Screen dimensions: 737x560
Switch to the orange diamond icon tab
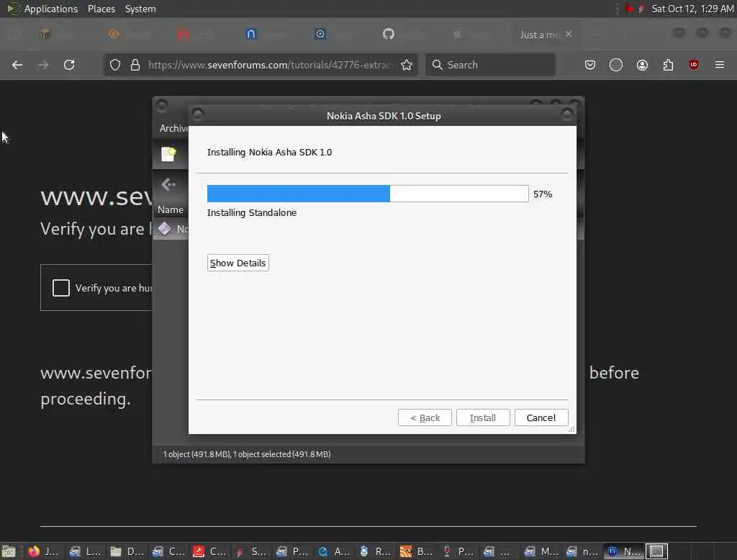[x=114, y=34]
